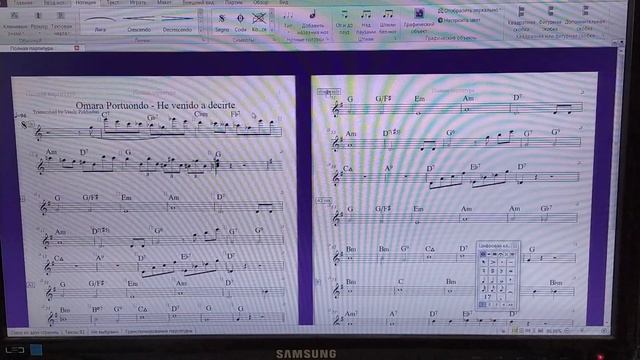This screenshot has width=640, height=360.
Task: Open color adjustment (Настройка цвета)
Action: [459, 20]
